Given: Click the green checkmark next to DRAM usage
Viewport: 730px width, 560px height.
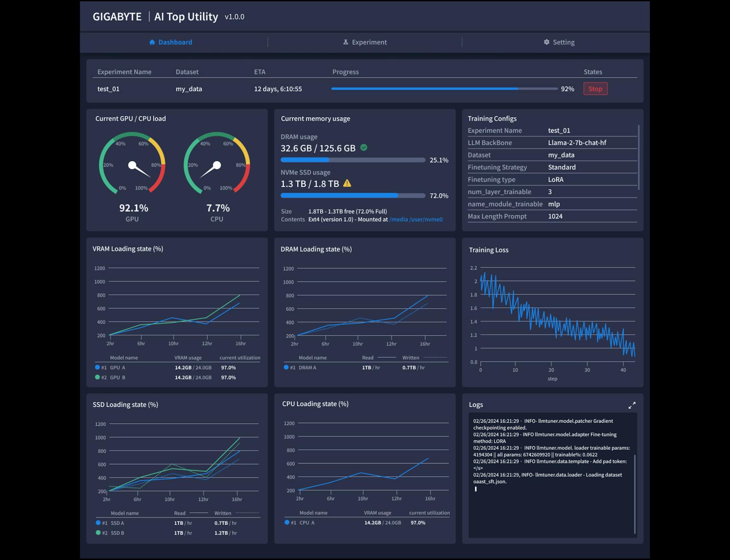Looking at the screenshot, I should coord(364,147).
